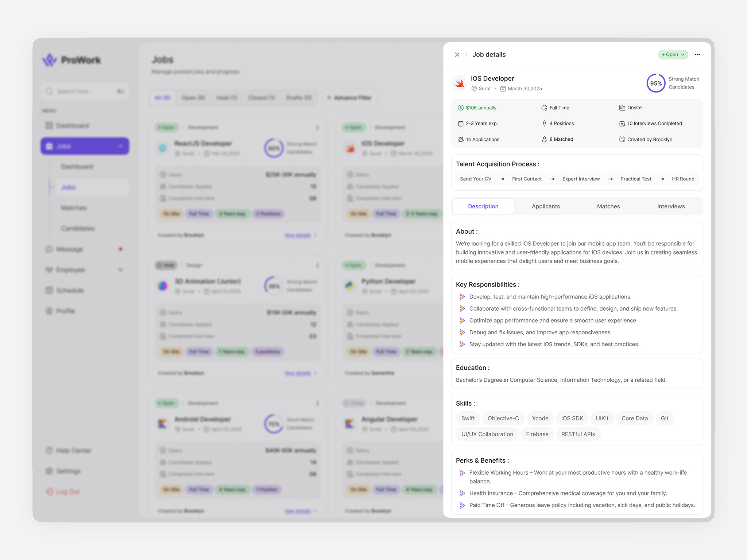Click the 3D Animation (Junior) match ring

[x=274, y=286]
